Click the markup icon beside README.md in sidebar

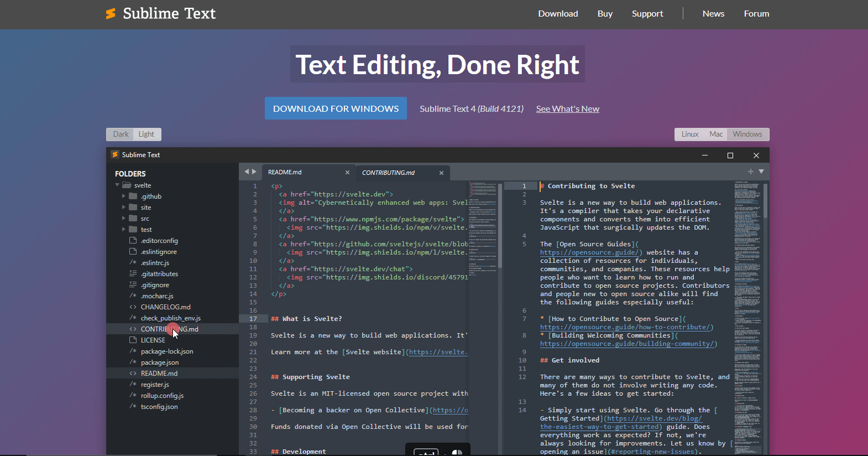(x=133, y=373)
